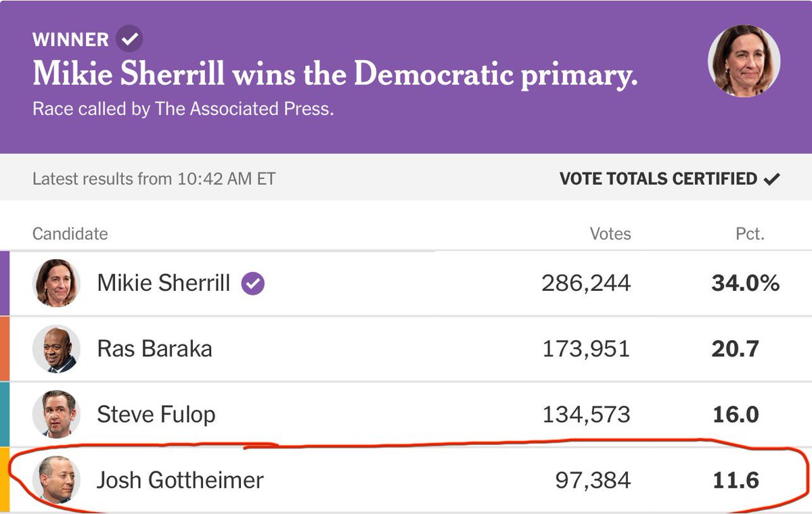The width and height of the screenshot is (812, 514).
Task: Click the Votes column header
Action: pyautogui.click(x=610, y=234)
